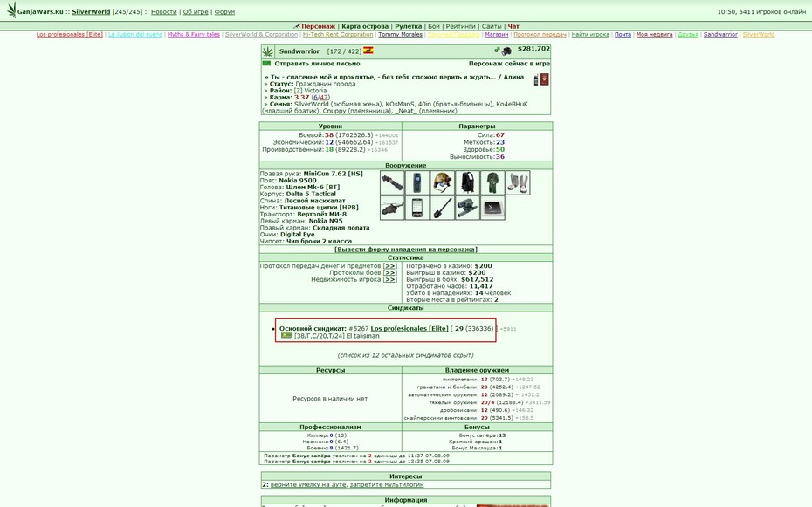The height and width of the screenshot is (507, 812).
Task: Open the MI-8 helicopter thumbnail
Action: [x=392, y=208]
